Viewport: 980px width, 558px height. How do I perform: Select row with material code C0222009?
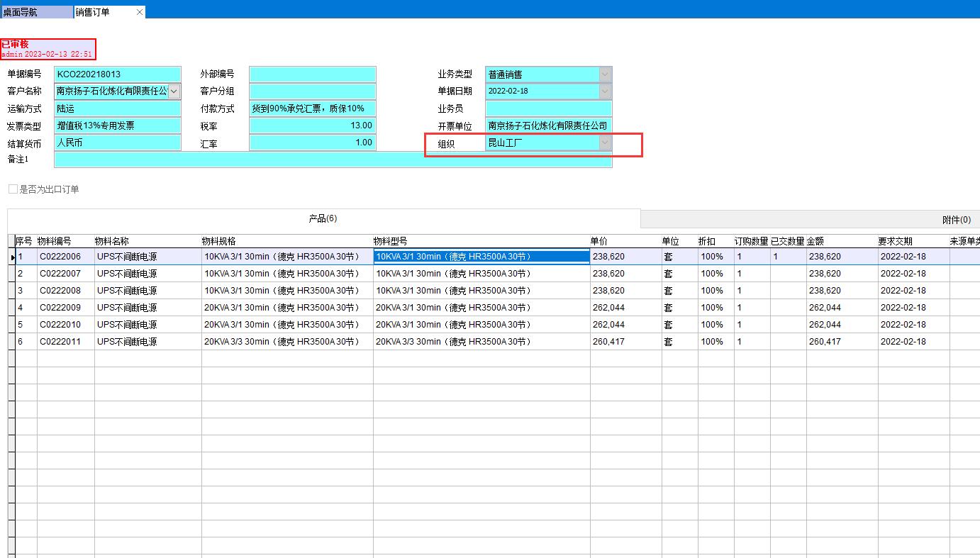click(60, 308)
